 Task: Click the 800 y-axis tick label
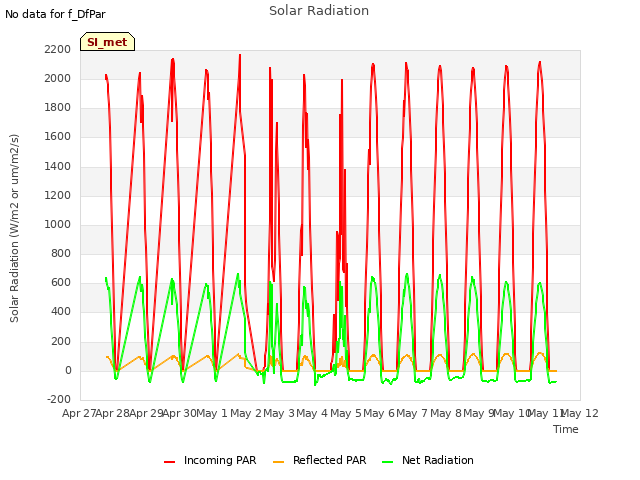click(x=61, y=253)
